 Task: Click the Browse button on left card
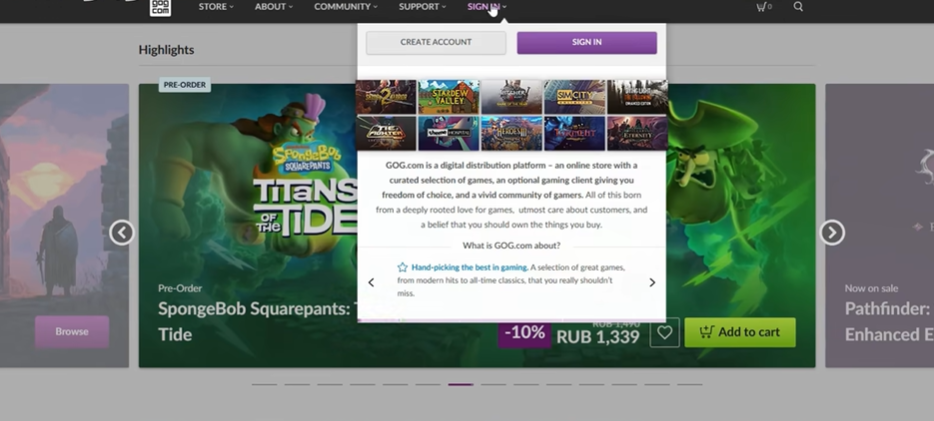coord(72,332)
